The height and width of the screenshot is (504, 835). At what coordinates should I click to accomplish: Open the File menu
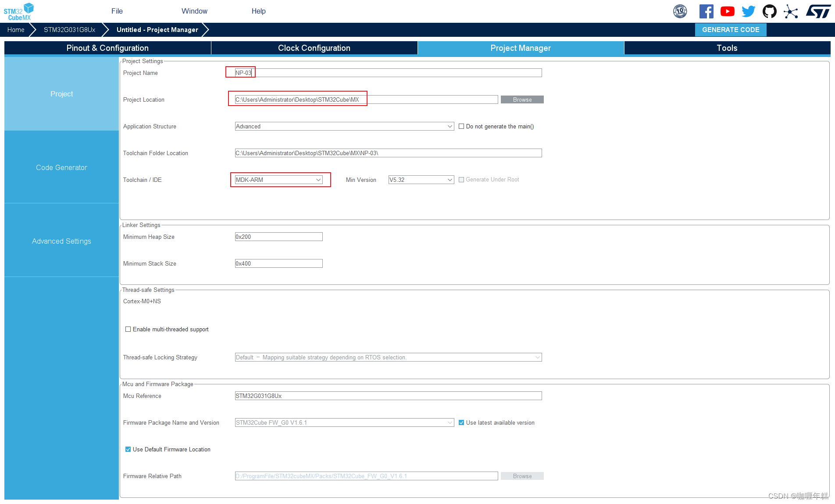tap(117, 11)
